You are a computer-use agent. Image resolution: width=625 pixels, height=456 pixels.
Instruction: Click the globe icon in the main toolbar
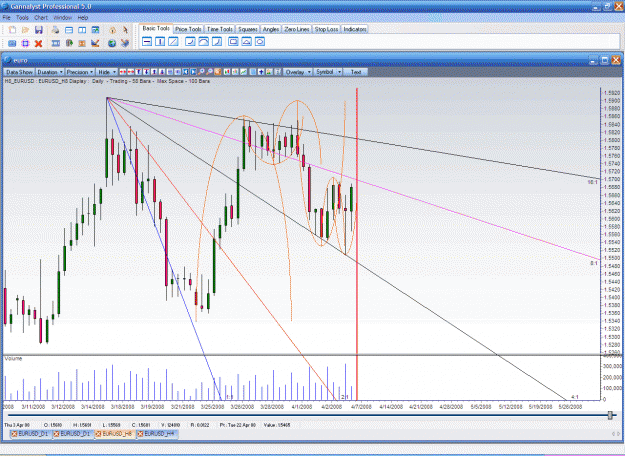[x=112, y=43]
